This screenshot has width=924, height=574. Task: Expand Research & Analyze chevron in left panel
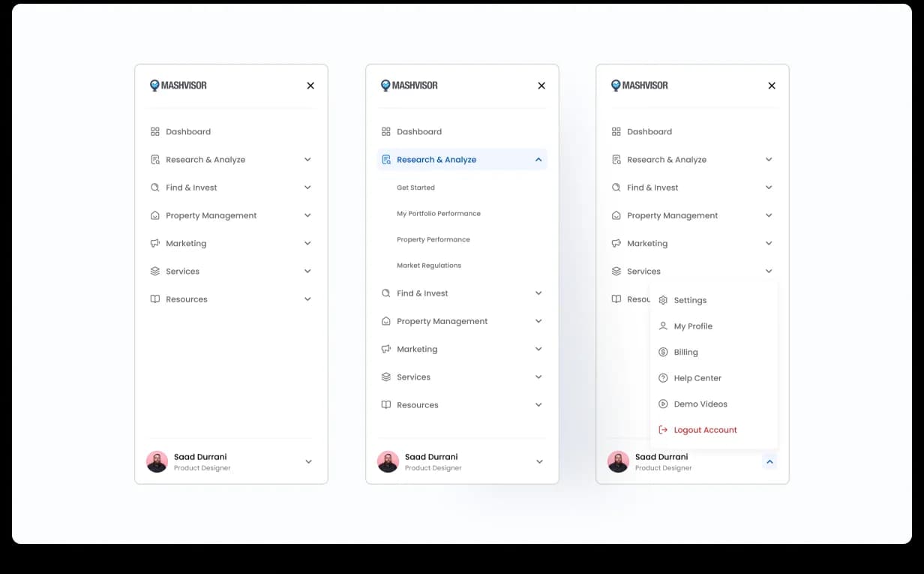tap(307, 160)
